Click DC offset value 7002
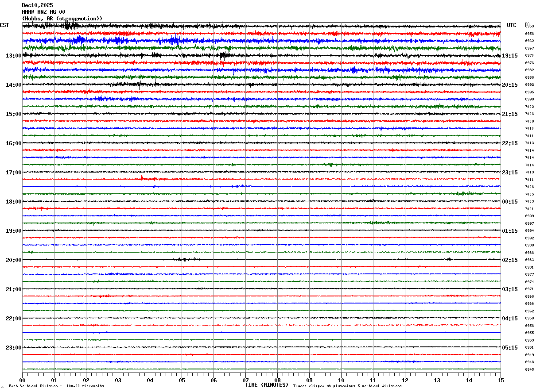Image resolution: width=536 pixels, height=392 pixels. tap(529, 107)
